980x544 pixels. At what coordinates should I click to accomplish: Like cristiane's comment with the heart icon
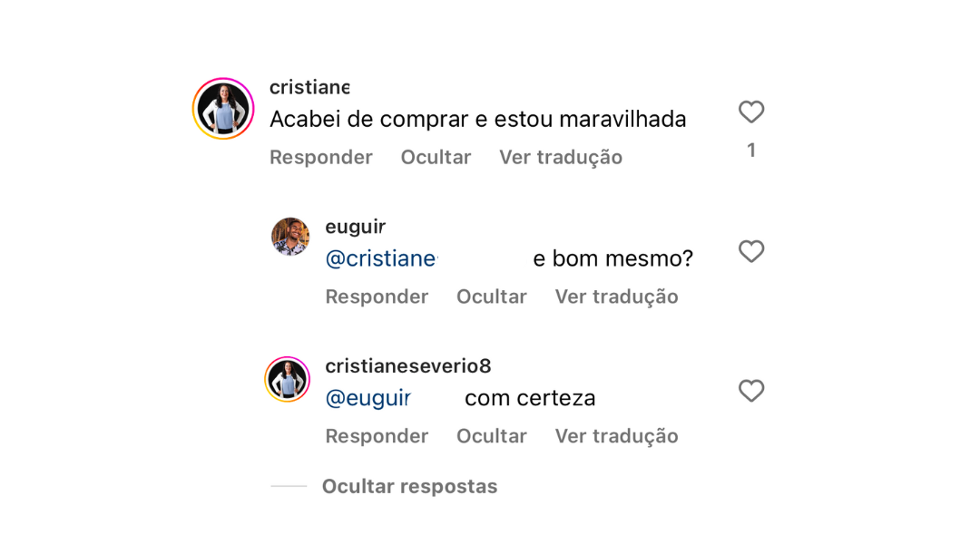click(750, 112)
